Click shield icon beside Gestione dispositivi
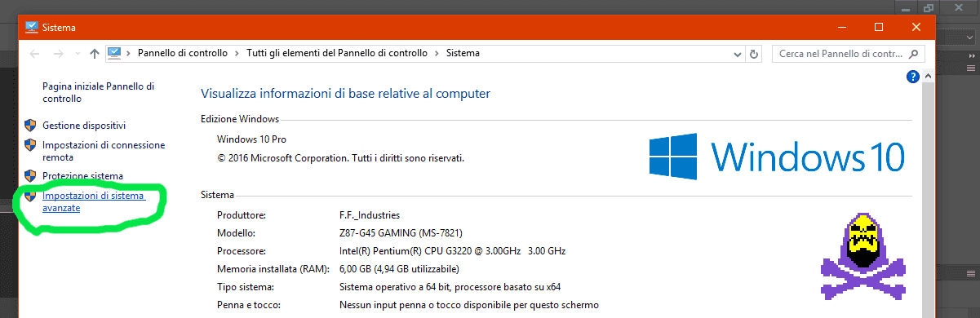 tap(30, 126)
